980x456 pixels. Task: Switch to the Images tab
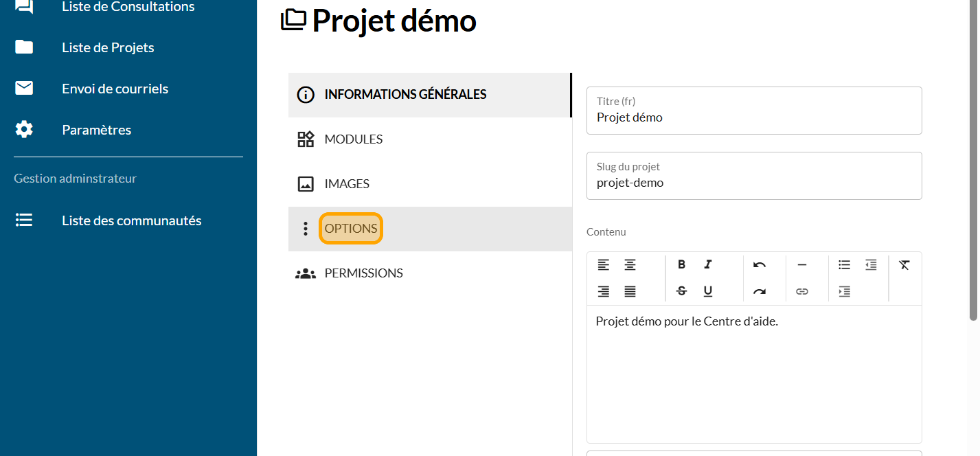(347, 184)
